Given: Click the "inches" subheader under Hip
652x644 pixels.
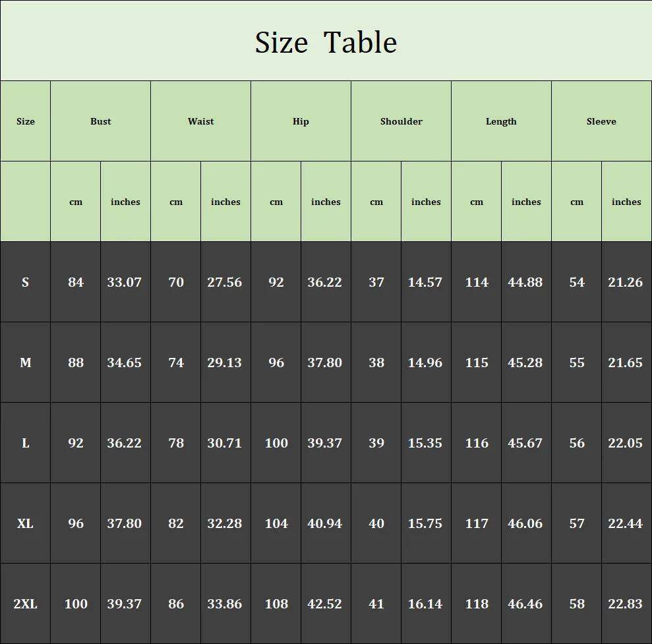Looking at the screenshot, I should point(326,202).
